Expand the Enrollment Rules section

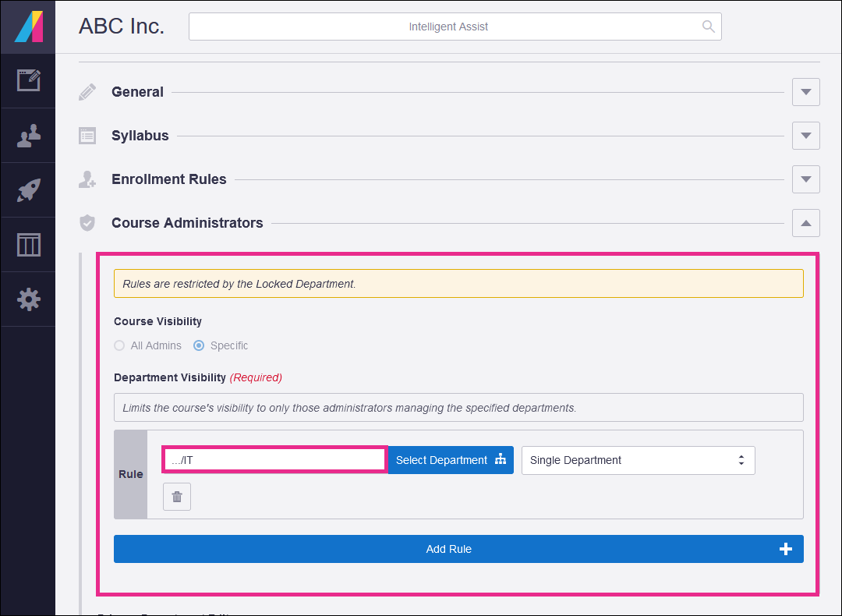(x=805, y=179)
